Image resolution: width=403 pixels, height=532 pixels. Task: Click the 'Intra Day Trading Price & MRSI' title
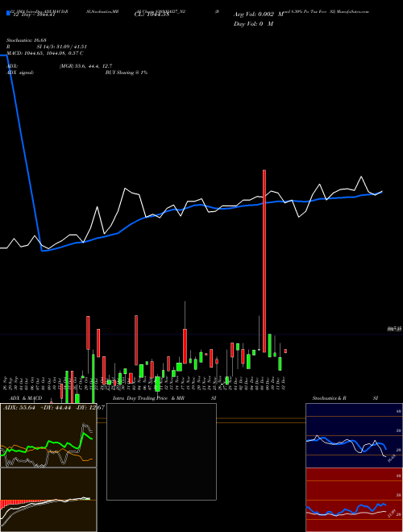164,398
